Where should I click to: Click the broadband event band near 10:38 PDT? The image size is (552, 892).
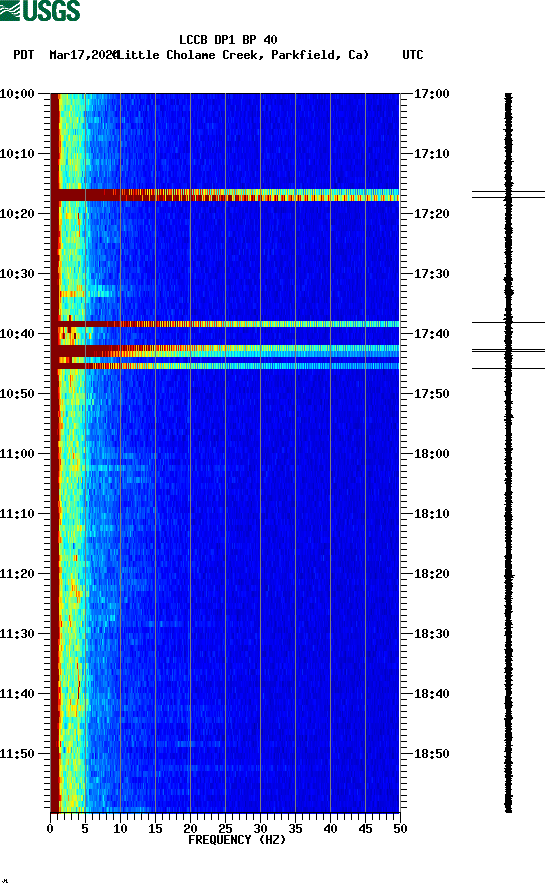tap(225, 324)
